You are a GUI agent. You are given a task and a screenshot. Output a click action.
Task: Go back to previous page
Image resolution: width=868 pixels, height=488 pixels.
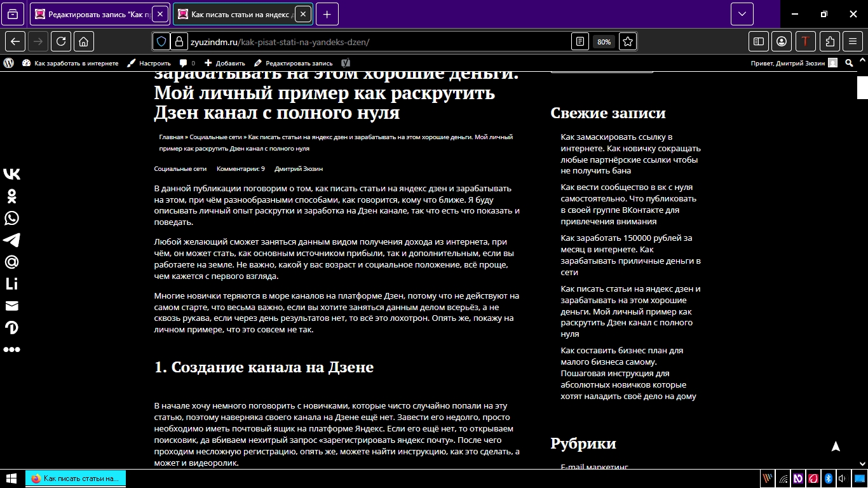pyautogui.click(x=15, y=41)
